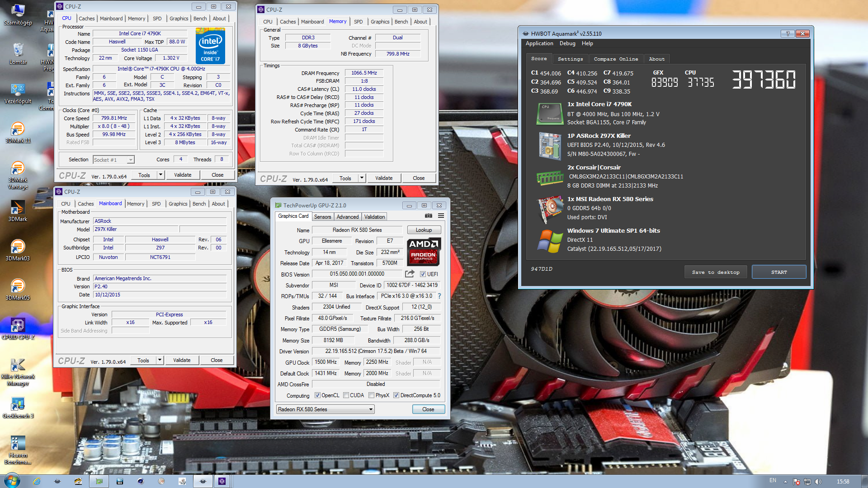This screenshot has width=868, height=488.
Task: Click the GPU-Z BIOS export share icon
Action: click(410, 274)
